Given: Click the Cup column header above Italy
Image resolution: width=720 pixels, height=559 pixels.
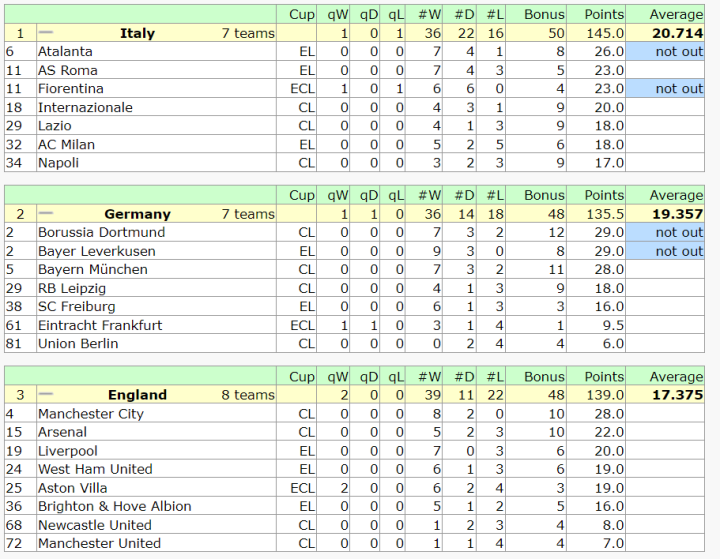Looking at the screenshot, I should (x=302, y=14).
